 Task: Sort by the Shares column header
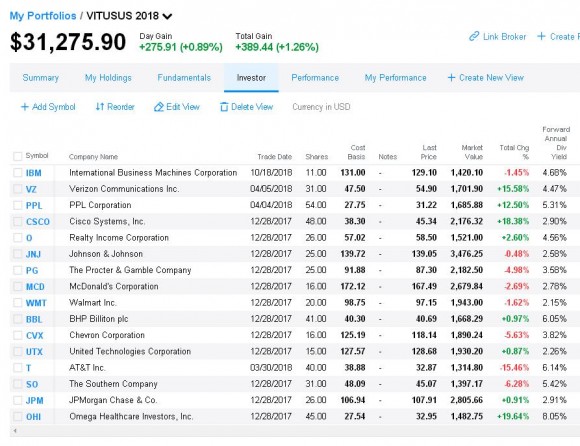pos(317,157)
